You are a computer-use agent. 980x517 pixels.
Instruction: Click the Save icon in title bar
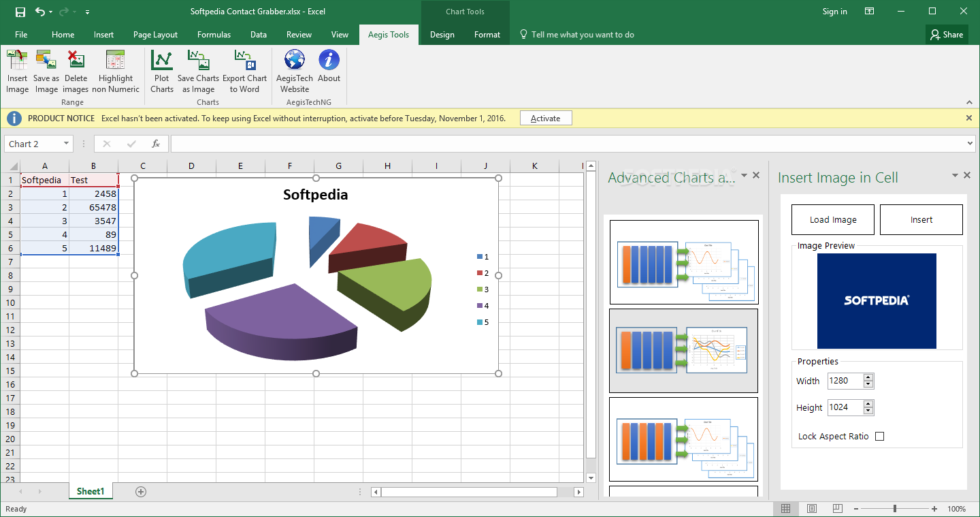pyautogui.click(x=20, y=12)
